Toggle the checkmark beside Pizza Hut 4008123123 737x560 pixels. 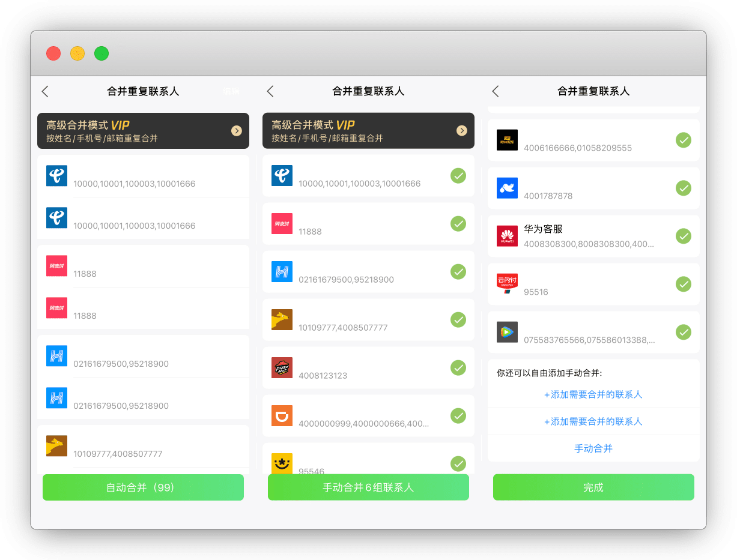(458, 367)
